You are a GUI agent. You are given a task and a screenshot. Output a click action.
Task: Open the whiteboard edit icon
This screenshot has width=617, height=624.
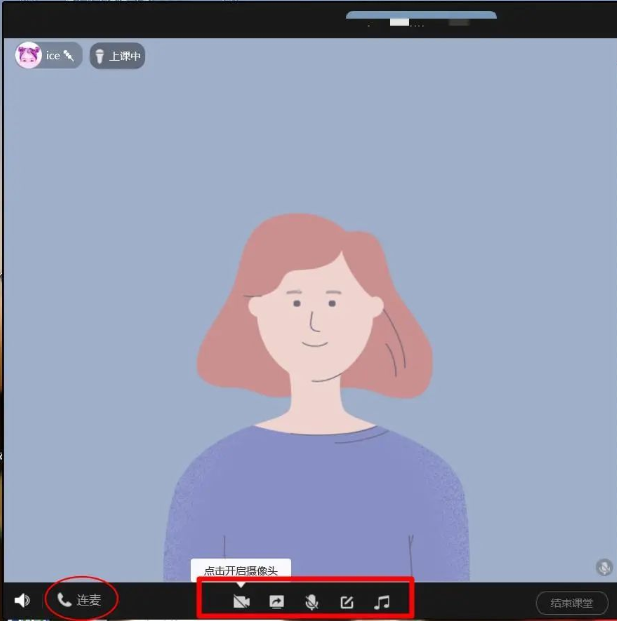coord(346,602)
